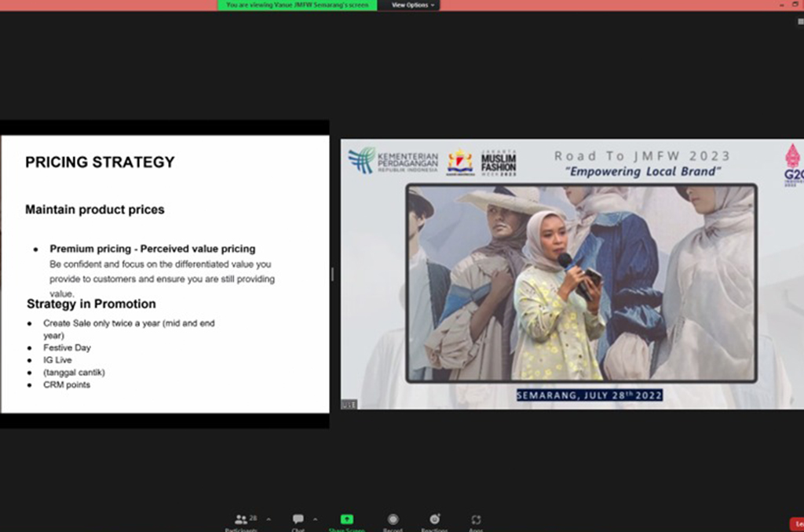Screen dimensions: 804x532
Task: Expand the arrow next to Participants
Action: (269, 519)
